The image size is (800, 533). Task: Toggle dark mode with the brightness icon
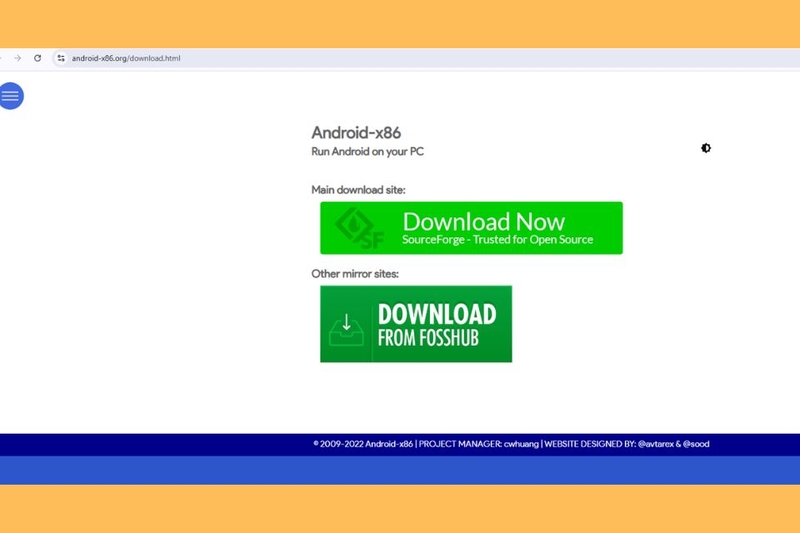click(x=706, y=148)
